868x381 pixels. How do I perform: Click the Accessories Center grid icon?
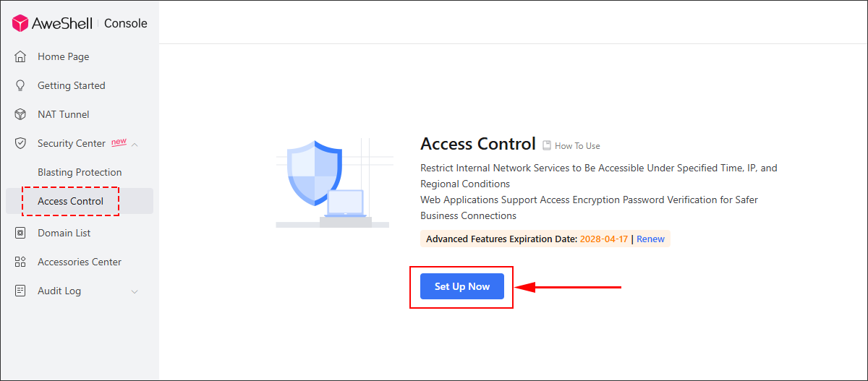(x=20, y=262)
